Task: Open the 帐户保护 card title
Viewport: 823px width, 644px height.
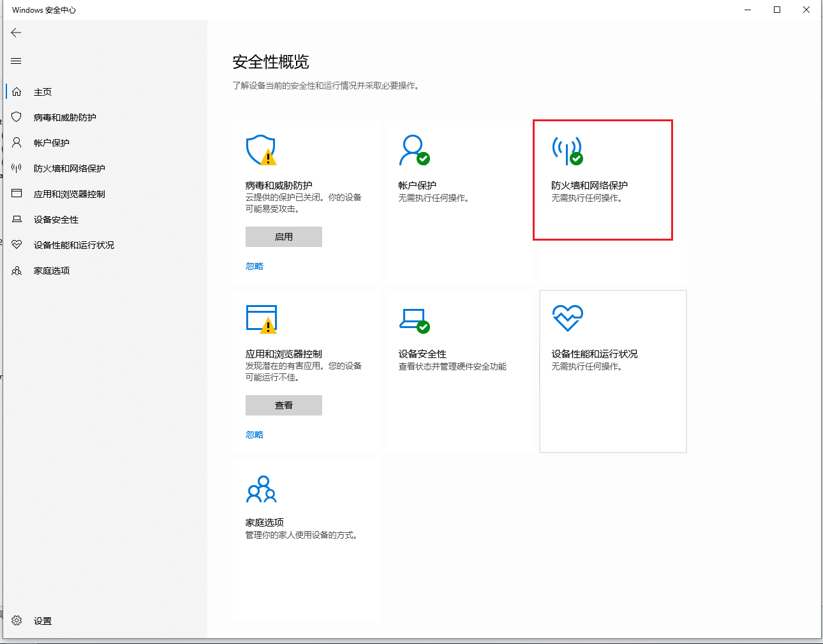Action: tap(417, 185)
